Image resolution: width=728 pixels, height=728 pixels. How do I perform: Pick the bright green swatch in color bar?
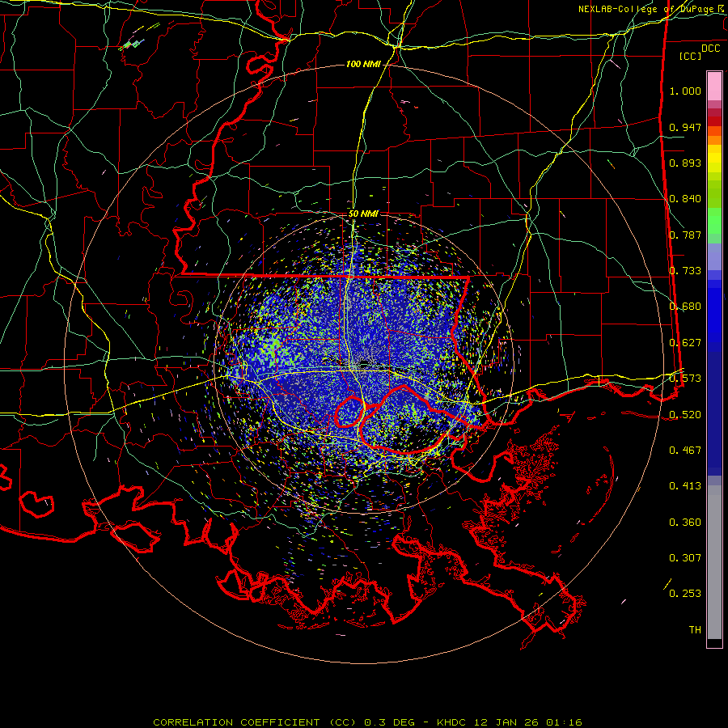tap(714, 221)
